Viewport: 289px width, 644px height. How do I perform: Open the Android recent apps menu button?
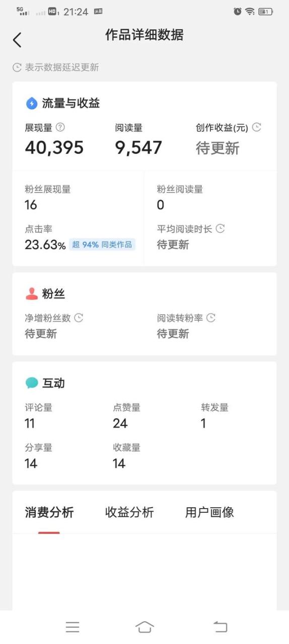(73, 627)
